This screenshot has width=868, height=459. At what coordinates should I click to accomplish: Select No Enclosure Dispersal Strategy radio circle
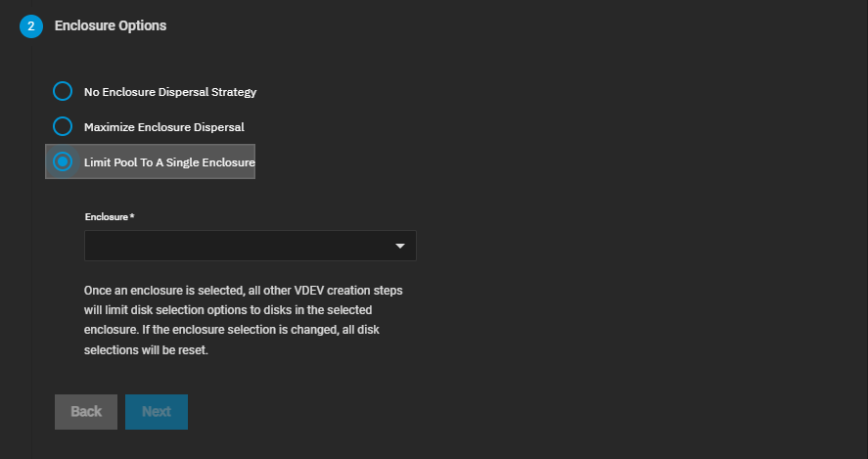point(63,92)
